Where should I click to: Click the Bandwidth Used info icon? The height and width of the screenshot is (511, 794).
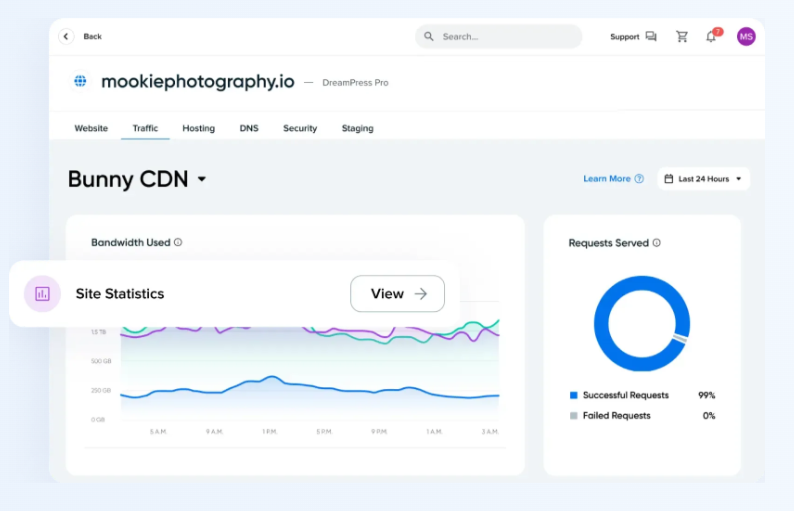click(x=179, y=242)
